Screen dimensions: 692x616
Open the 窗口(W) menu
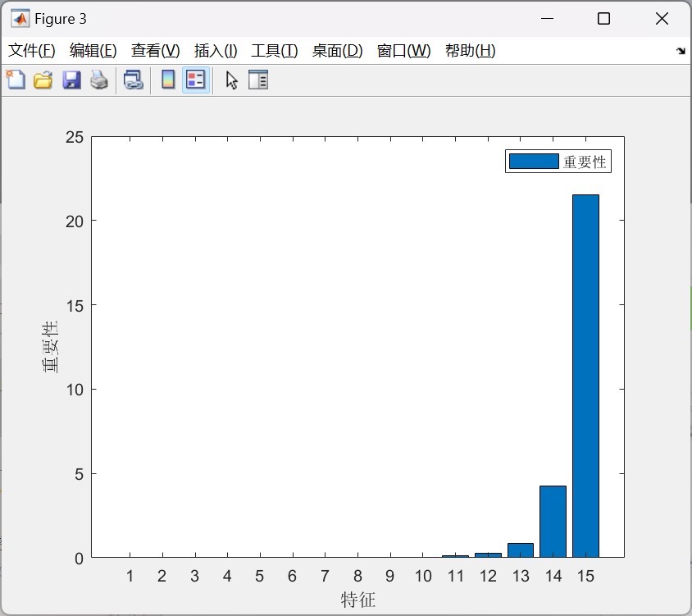pyautogui.click(x=404, y=51)
